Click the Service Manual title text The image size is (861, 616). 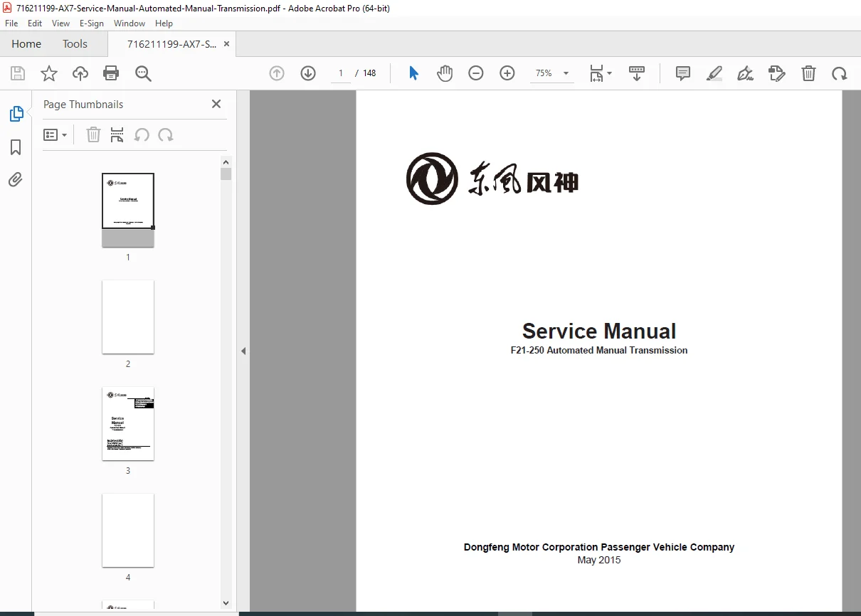(x=599, y=331)
